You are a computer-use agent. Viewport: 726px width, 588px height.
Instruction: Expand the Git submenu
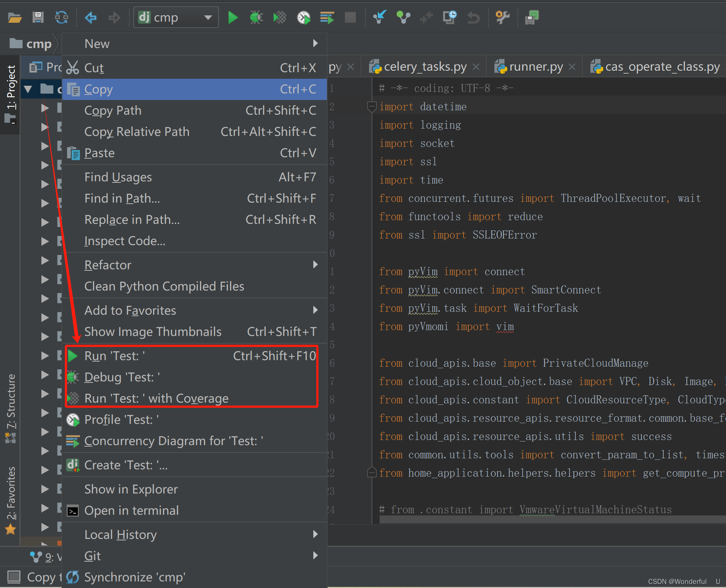(x=195, y=556)
